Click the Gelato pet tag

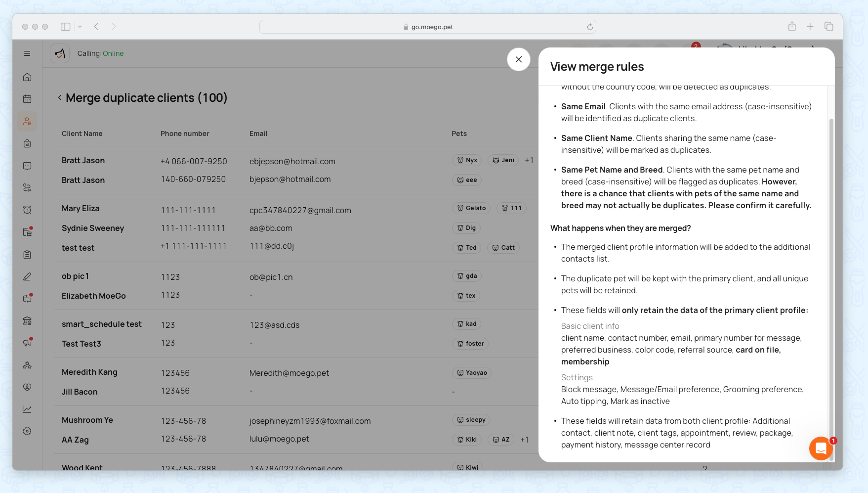pyautogui.click(x=471, y=208)
